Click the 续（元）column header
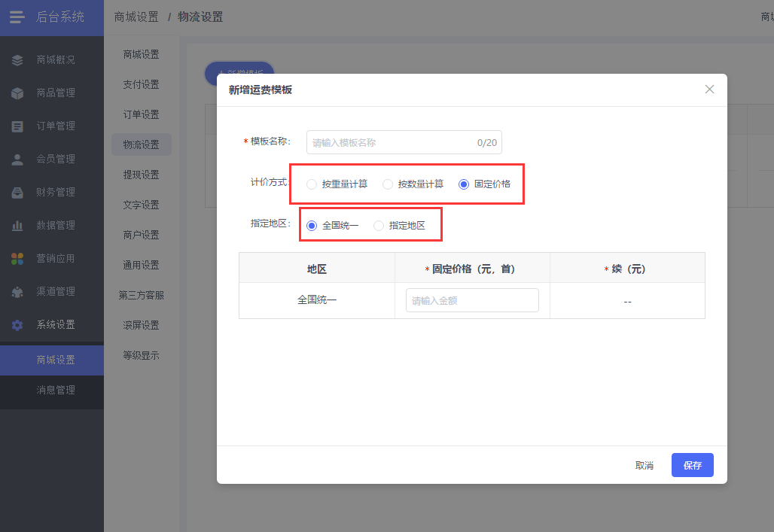The height and width of the screenshot is (532, 774). [x=627, y=269]
